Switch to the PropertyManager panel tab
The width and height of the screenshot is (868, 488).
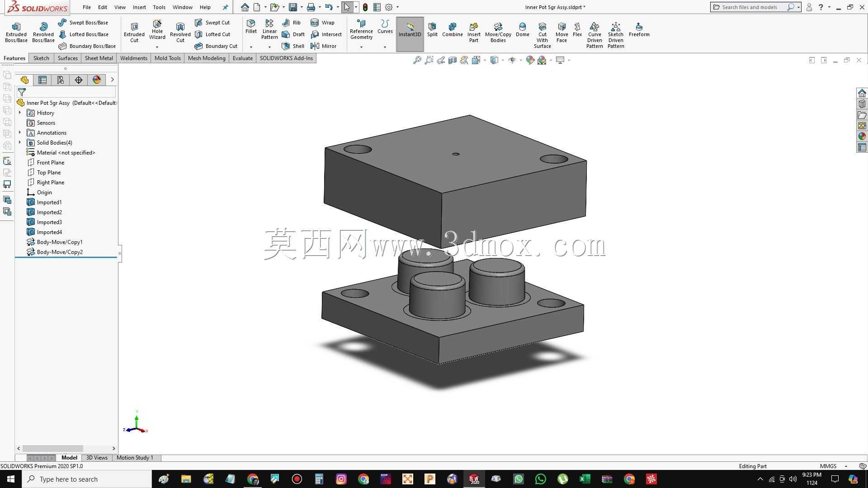point(42,80)
